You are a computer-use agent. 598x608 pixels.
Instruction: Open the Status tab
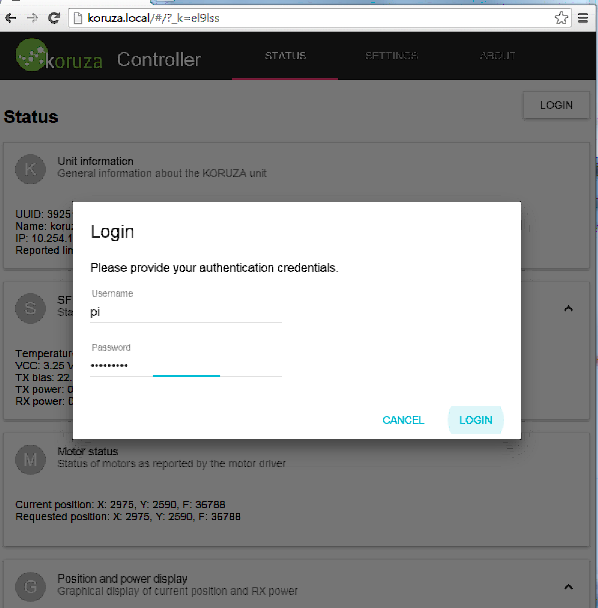(x=285, y=56)
